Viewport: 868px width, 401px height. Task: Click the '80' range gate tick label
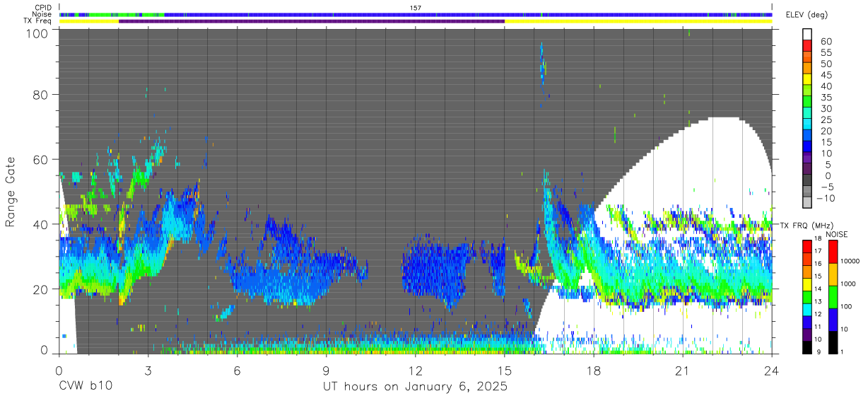41,95
